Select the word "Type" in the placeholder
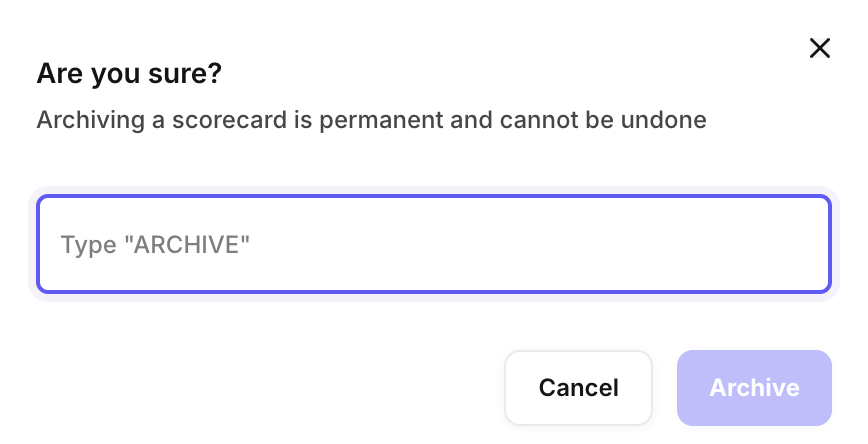The image size is (868, 444). pyautogui.click(x=88, y=244)
